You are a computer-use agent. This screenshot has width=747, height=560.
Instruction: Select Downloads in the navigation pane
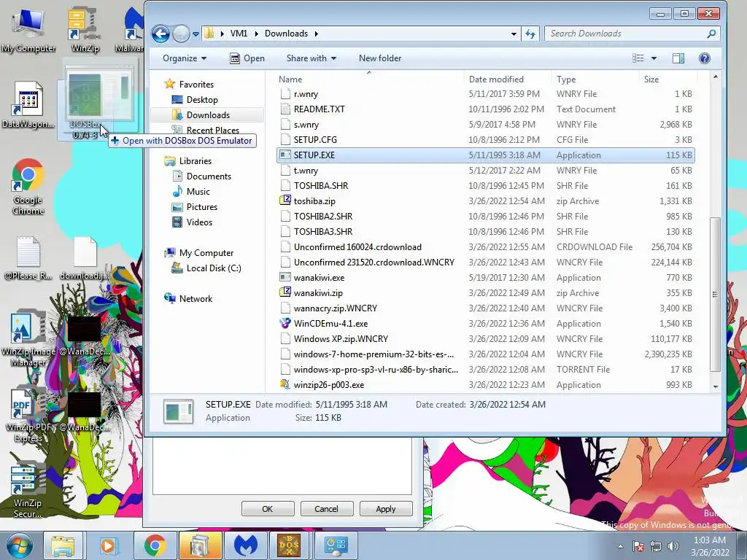coord(208,114)
